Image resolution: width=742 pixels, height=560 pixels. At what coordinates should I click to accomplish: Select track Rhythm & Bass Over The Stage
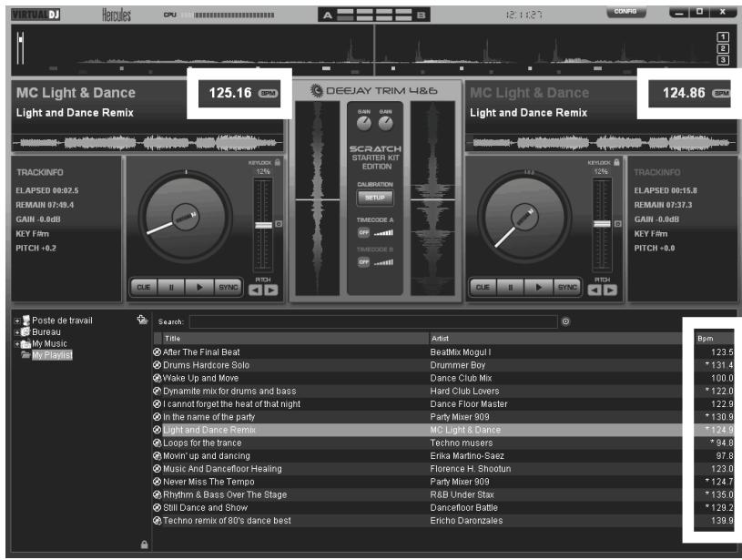tap(443, 494)
